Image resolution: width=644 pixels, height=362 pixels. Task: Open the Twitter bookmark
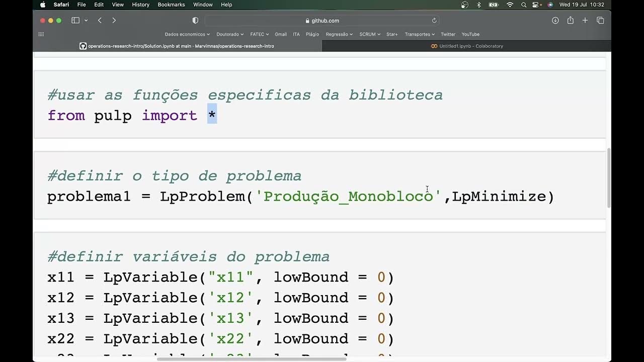coord(448,34)
